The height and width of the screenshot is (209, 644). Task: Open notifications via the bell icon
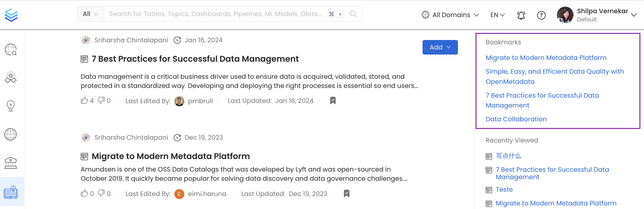(521, 15)
